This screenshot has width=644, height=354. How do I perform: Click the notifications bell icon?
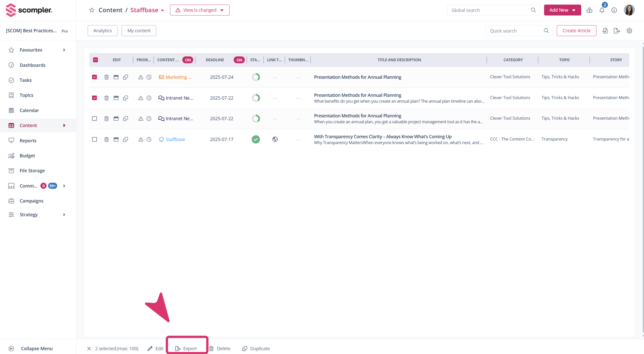pos(602,10)
